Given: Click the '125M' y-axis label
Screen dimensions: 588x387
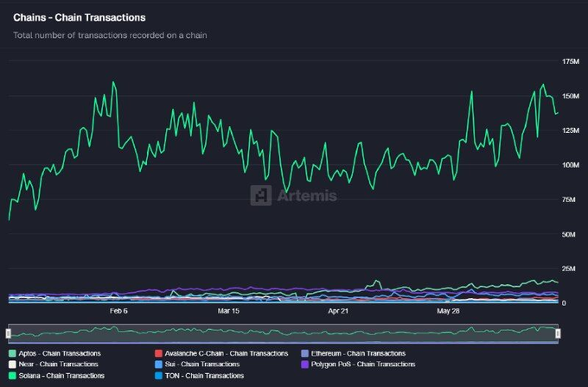Looking at the screenshot, I should tap(571, 130).
